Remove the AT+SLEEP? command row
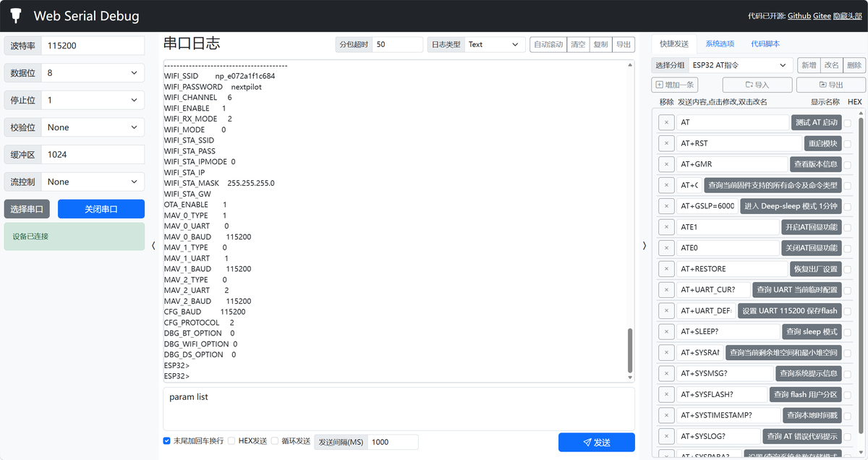 [x=666, y=331]
